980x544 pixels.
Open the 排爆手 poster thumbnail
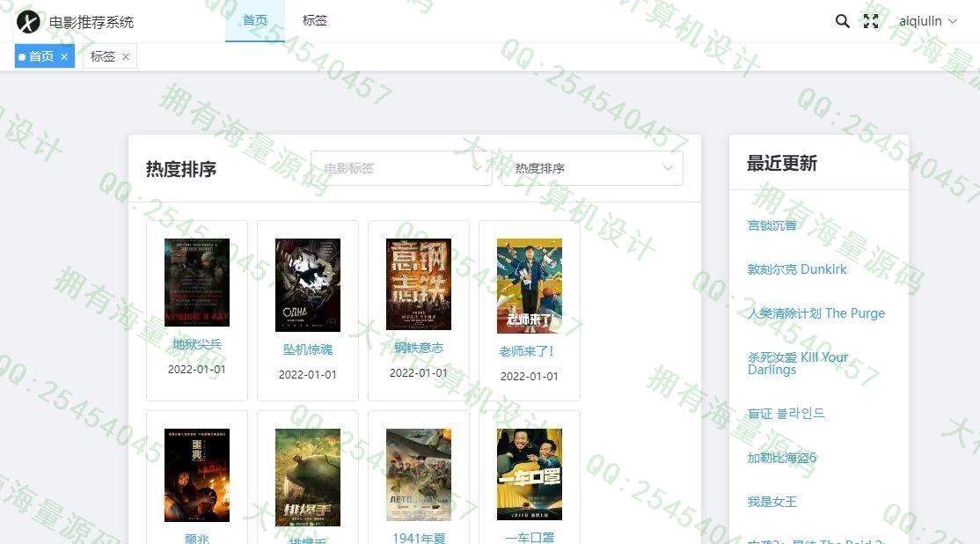tap(308, 477)
